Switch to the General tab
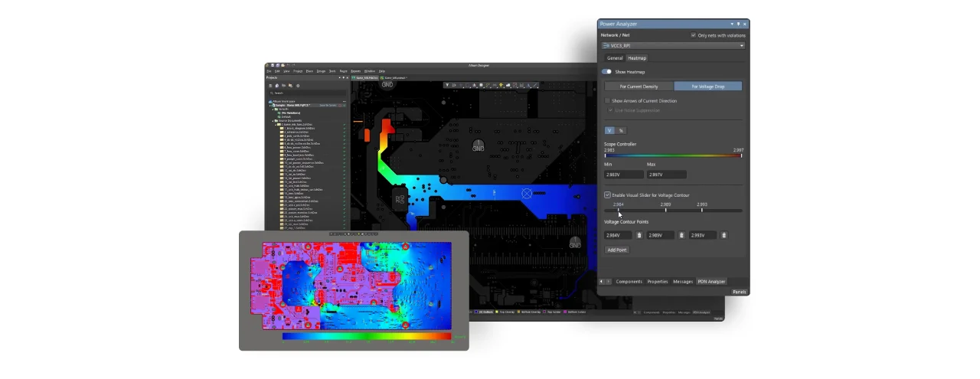 (615, 58)
